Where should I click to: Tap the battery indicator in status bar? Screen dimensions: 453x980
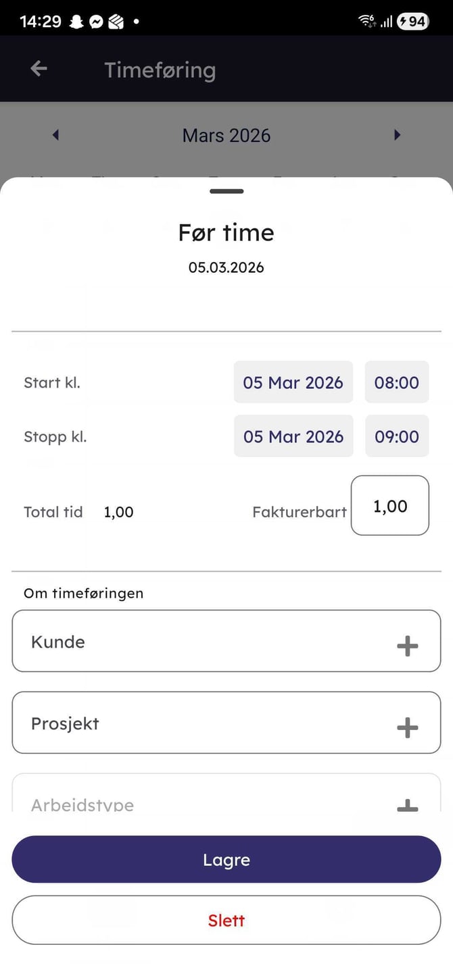412,22
